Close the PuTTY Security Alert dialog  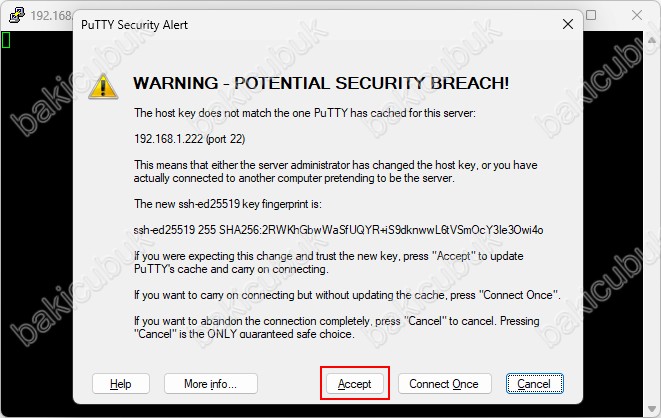pos(568,24)
